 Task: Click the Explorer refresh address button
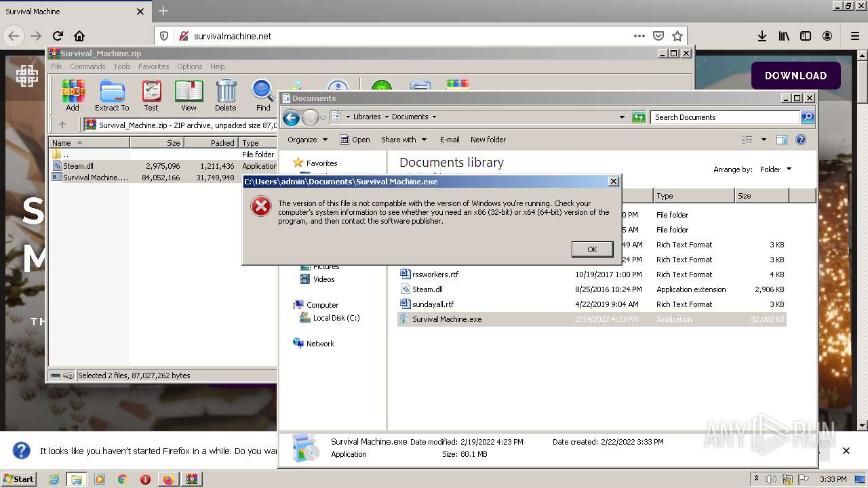[x=639, y=117]
